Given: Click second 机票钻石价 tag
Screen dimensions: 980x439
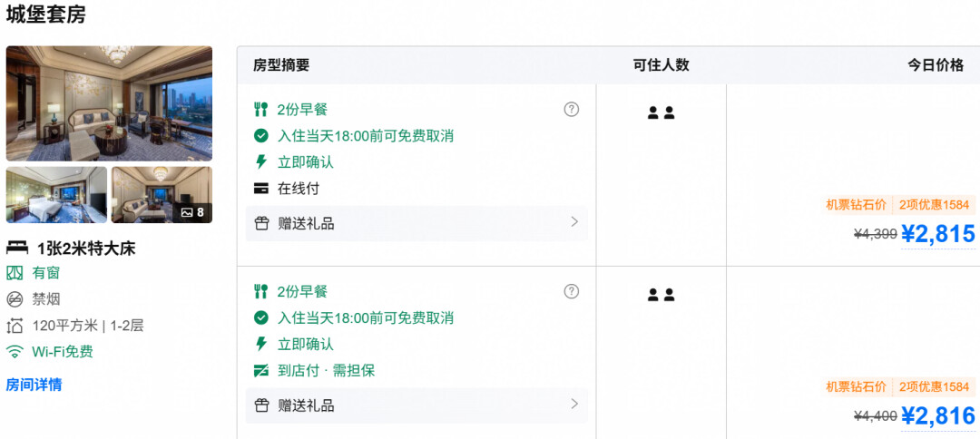Looking at the screenshot, I should coord(857,386).
